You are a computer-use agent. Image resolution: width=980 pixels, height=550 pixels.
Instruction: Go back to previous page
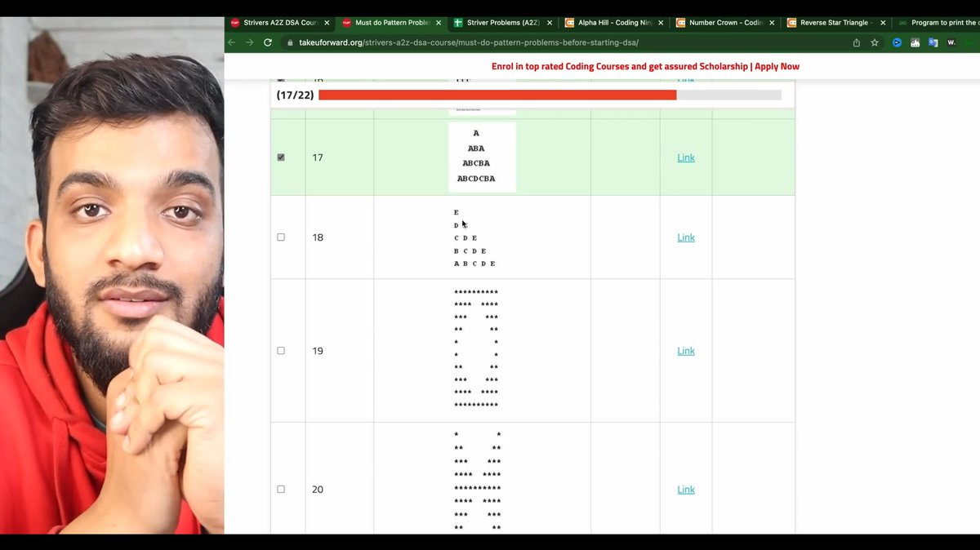[232, 42]
